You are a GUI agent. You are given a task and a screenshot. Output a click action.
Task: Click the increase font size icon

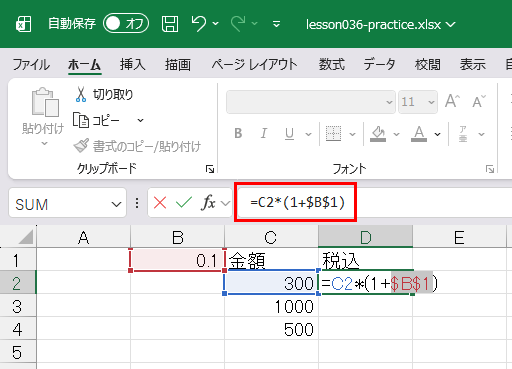pos(453,101)
